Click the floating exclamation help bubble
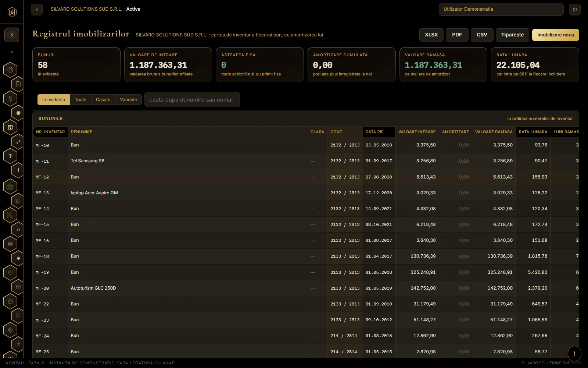 coord(574,353)
